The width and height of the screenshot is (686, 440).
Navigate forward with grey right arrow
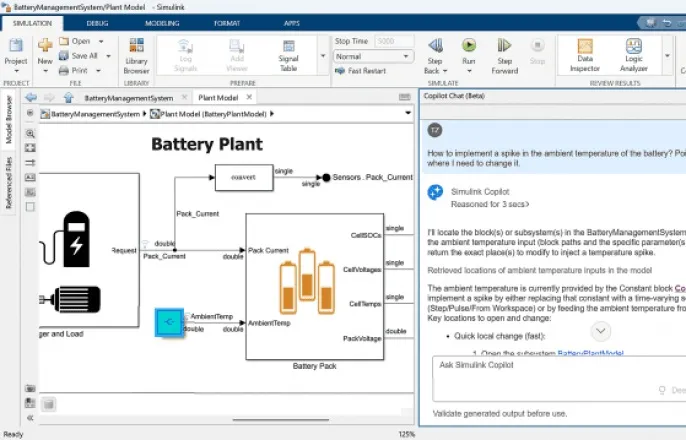[x=49, y=97]
